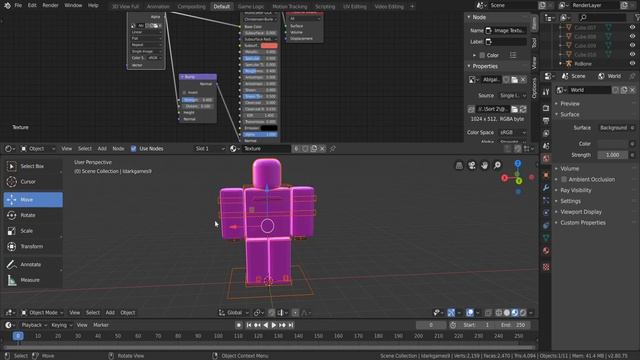The height and width of the screenshot is (360, 640).
Task: Open the Add menu in 3D viewport header
Action: point(110,313)
